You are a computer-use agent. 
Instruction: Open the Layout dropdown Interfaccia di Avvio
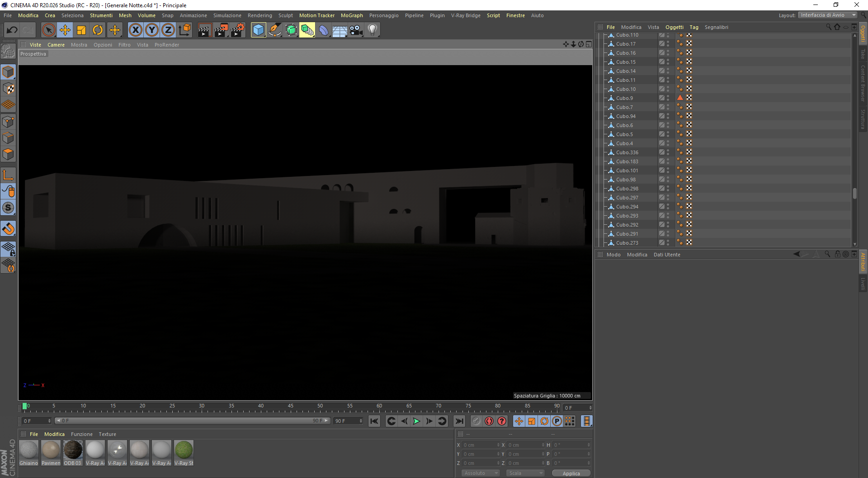point(827,15)
